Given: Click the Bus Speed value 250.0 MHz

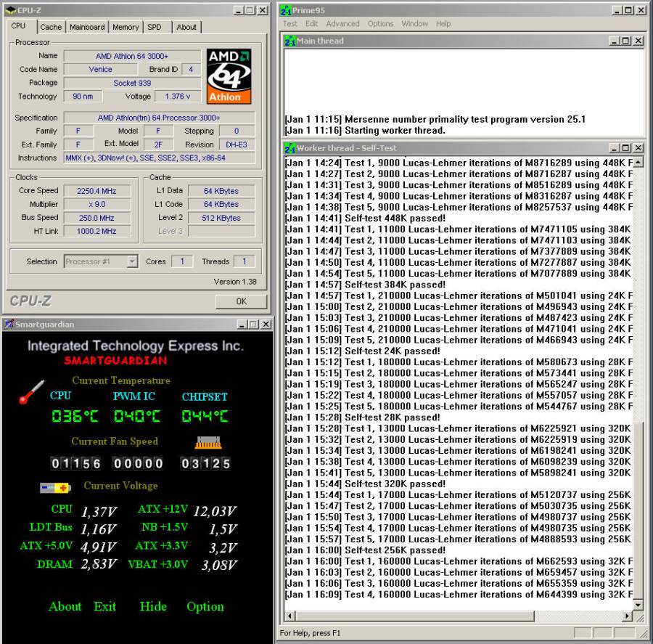Looking at the screenshot, I should pyautogui.click(x=97, y=218).
